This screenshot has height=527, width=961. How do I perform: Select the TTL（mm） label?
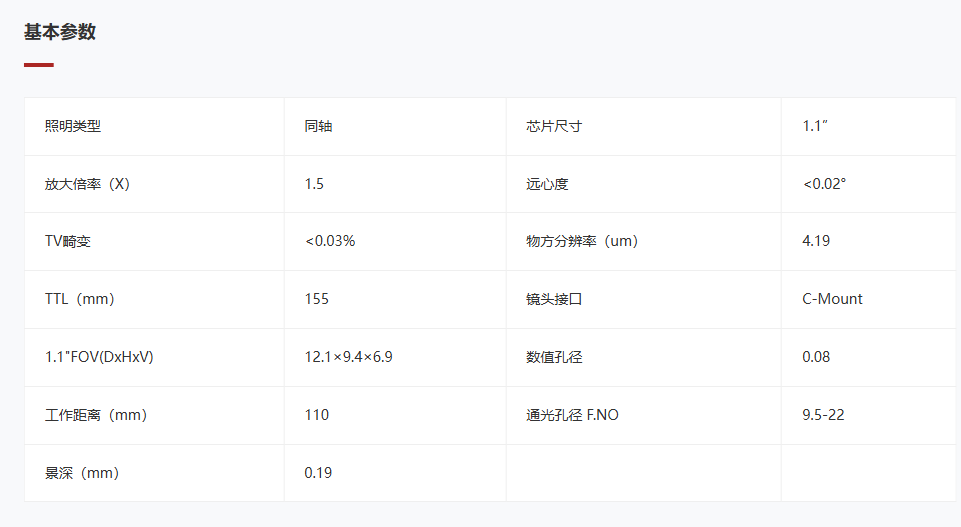pos(80,299)
